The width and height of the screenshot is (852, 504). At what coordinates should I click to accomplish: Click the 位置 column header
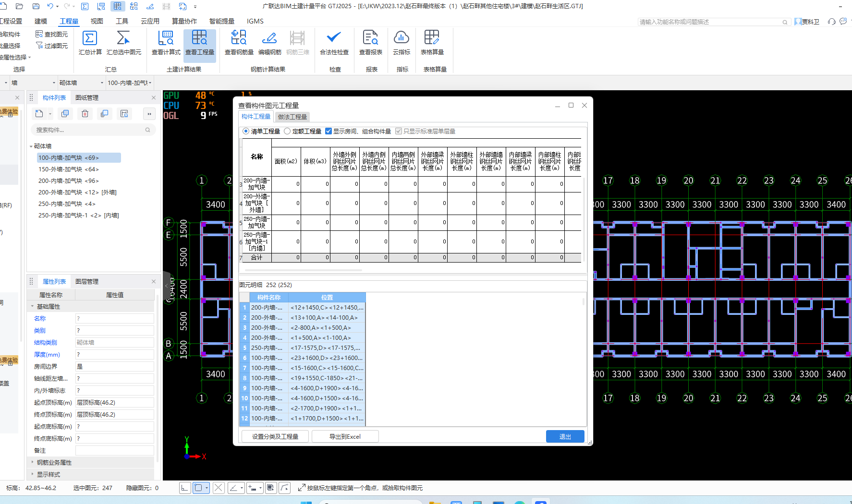[x=327, y=297]
